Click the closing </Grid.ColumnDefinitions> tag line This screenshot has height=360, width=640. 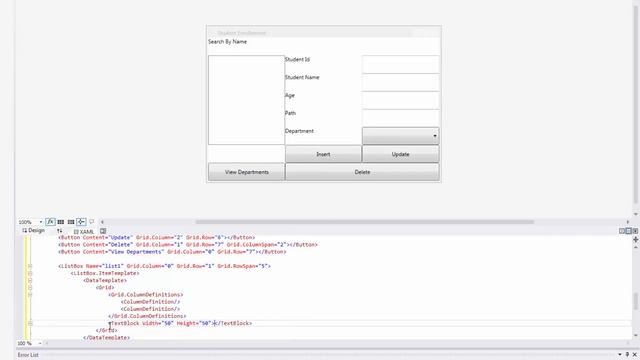(x=147, y=316)
